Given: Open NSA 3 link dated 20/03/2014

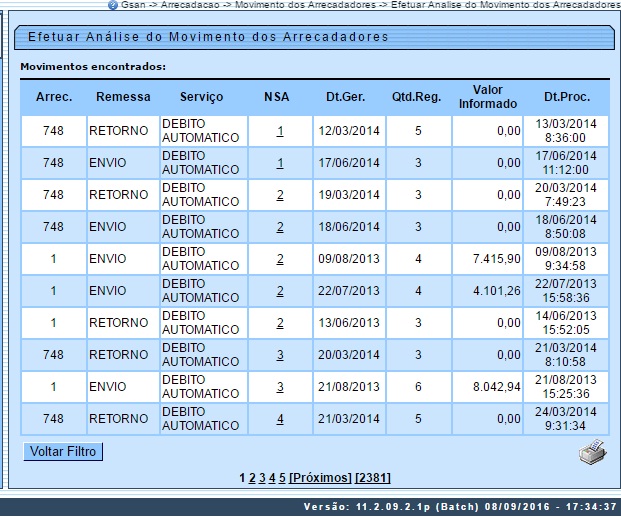Looking at the screenshot, I should coord(280,355).
